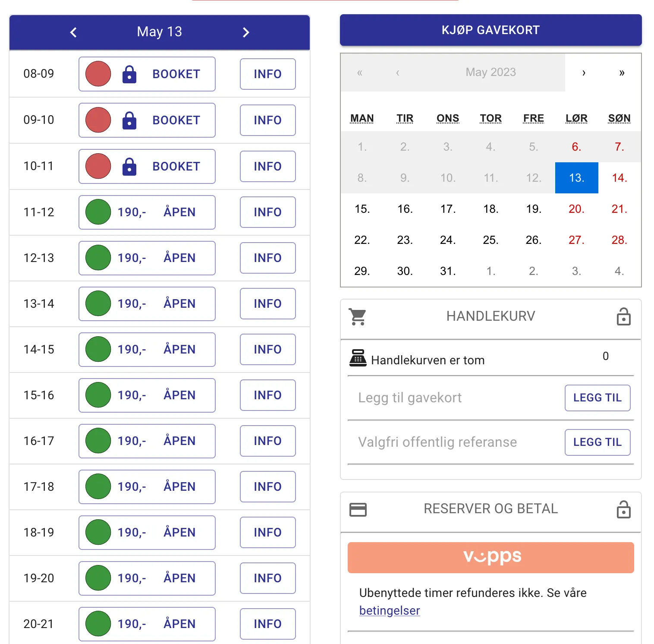
Task: Click the Legg til gavekort input field
Action: click(x=449, y=398)
